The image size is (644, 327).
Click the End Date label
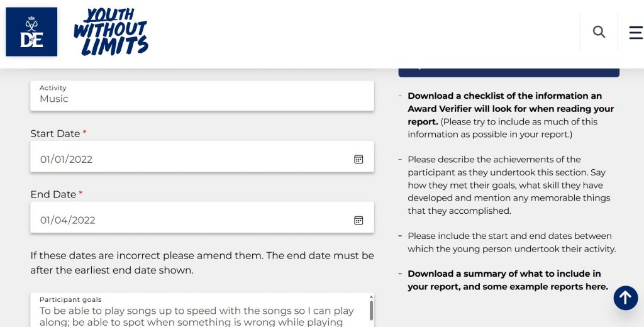53,195
